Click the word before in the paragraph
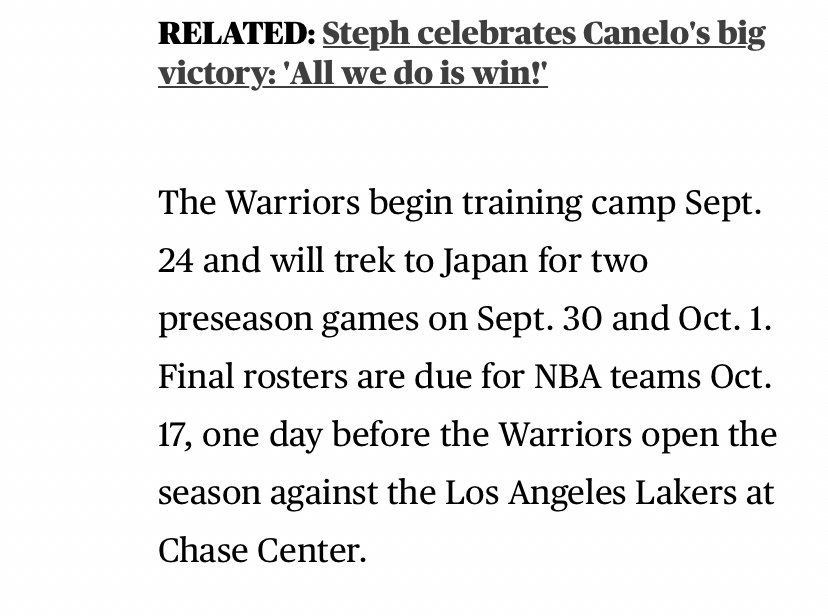This screenshot has width=828, height=616. (x=381, y=435)
